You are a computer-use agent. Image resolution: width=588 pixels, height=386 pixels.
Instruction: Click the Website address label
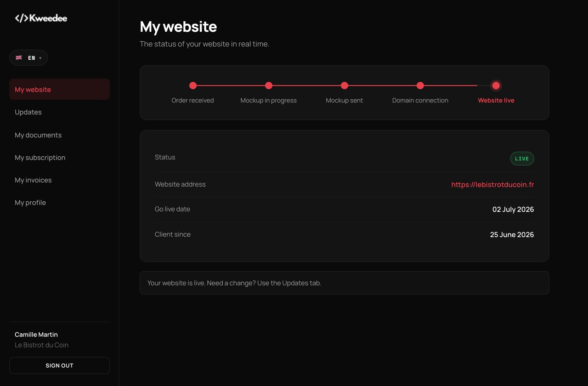[x=180, y=184]
